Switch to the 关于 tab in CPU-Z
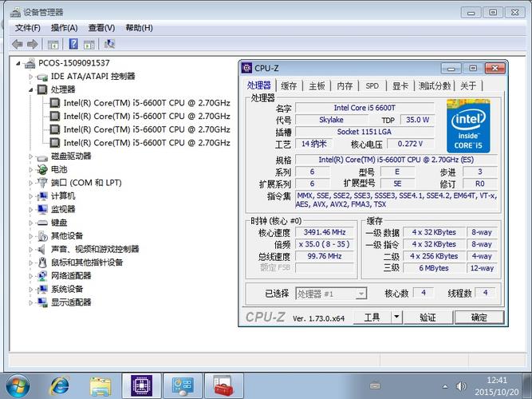 468,86
